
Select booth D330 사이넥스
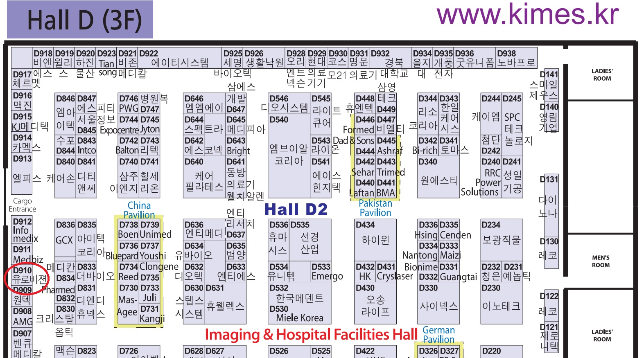coord(438,303)
